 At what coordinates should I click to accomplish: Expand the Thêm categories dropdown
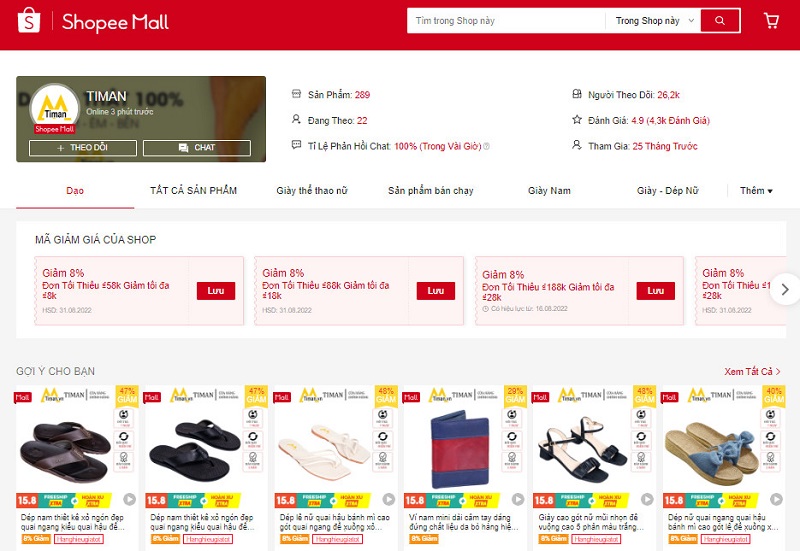(756, 191)
